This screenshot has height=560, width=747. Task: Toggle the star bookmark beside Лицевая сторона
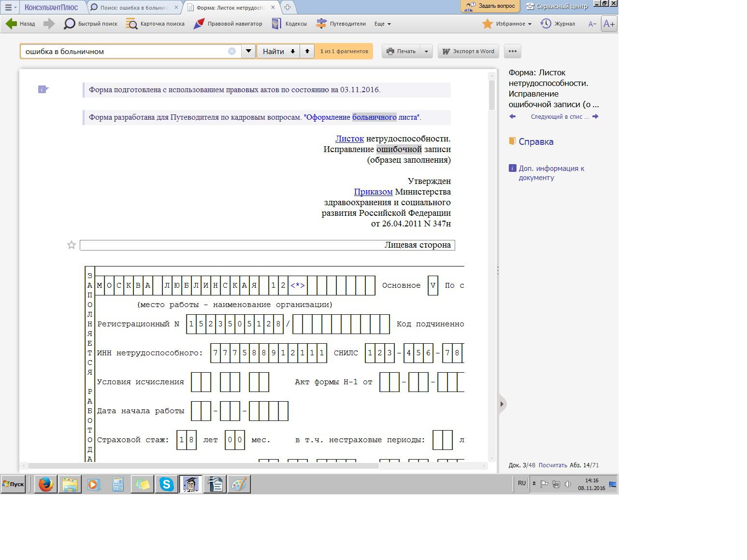click(x=72, y=245)
